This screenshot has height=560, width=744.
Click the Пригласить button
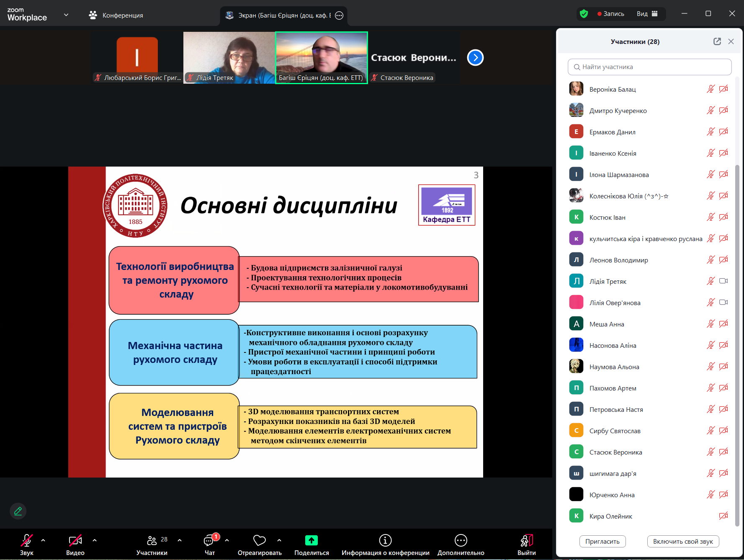[x=602, y=542]
